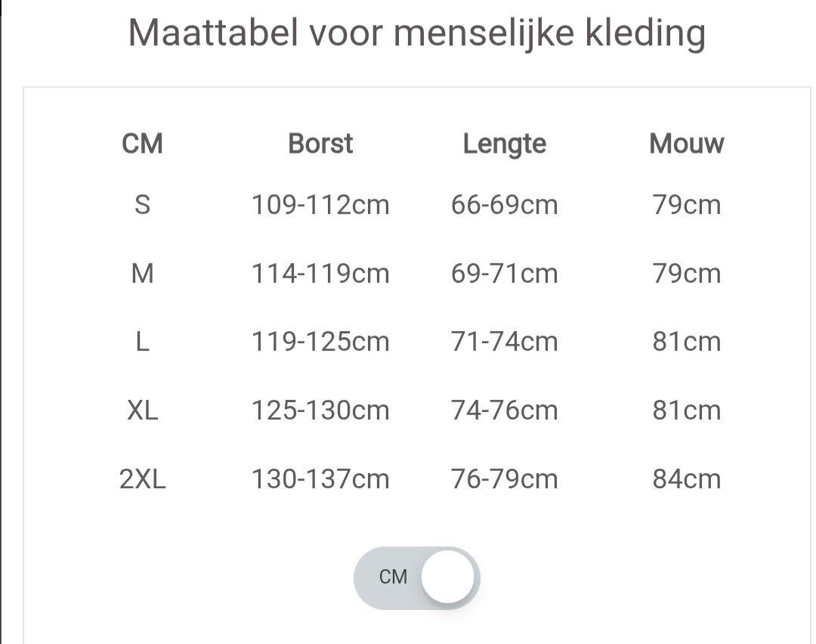Click the Borst column header
This screenshot has width=816, height=644.
[320, 144]
